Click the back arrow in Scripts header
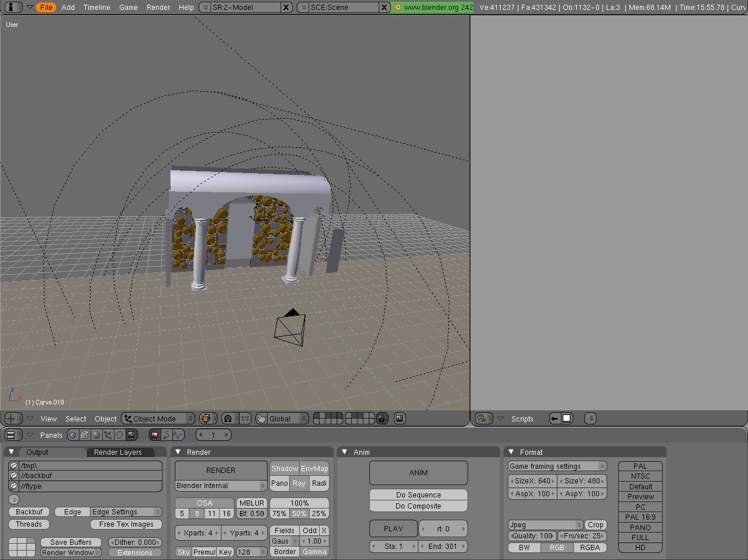The height and width of the screenshot is (560, 748). (555, 419)
